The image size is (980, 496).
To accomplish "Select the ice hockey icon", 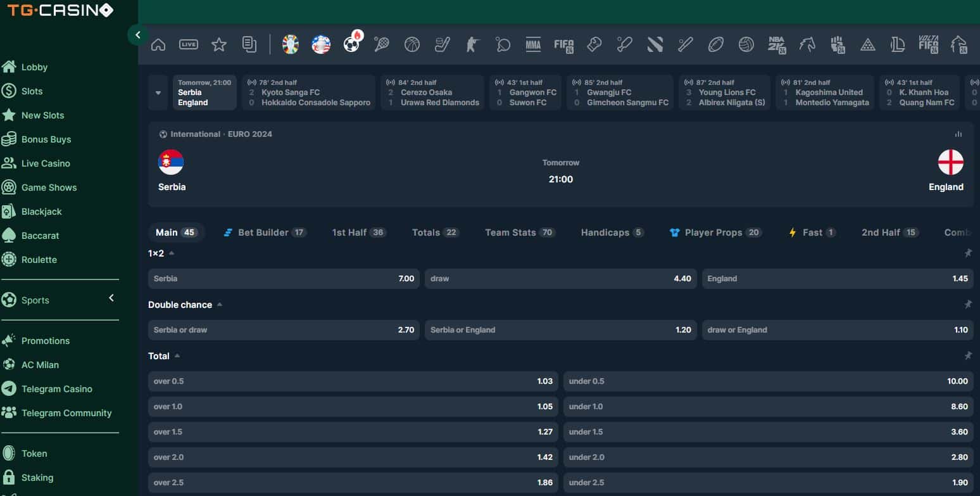I will tap(443, 44).
